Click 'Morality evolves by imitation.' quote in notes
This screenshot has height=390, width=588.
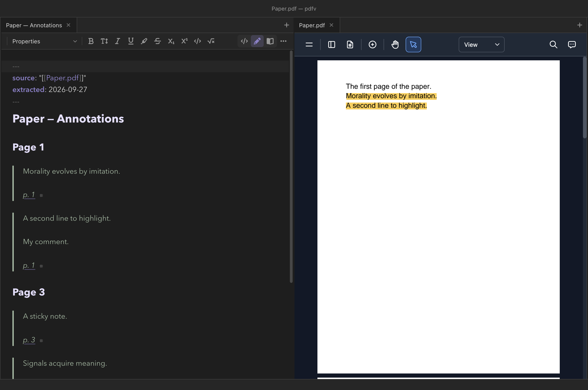point(71,171)
